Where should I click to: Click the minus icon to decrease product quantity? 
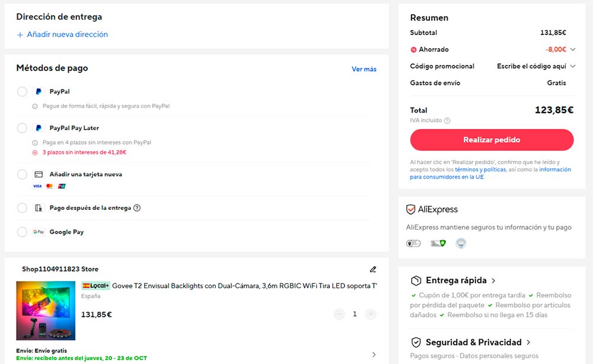[339, 314]
